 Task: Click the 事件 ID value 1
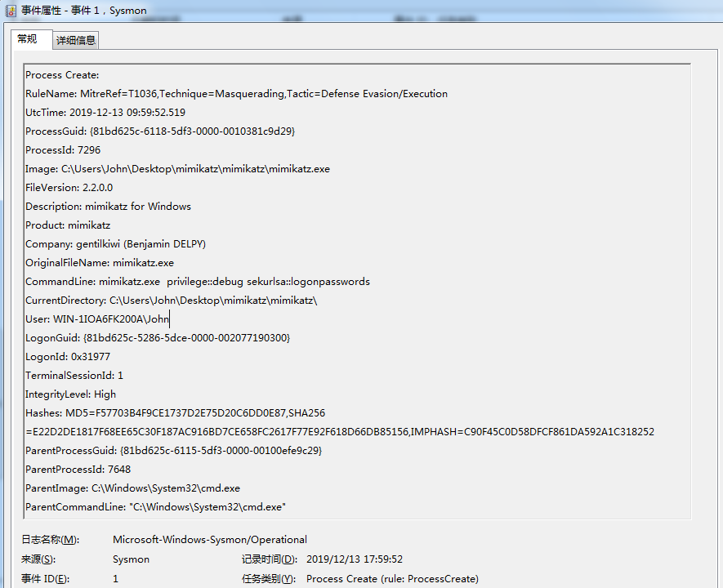(x=115, y=579)
